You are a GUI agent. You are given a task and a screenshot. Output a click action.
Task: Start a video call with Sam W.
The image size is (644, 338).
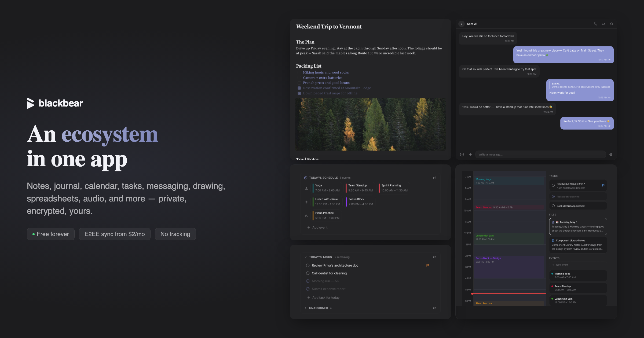(603, 24)
